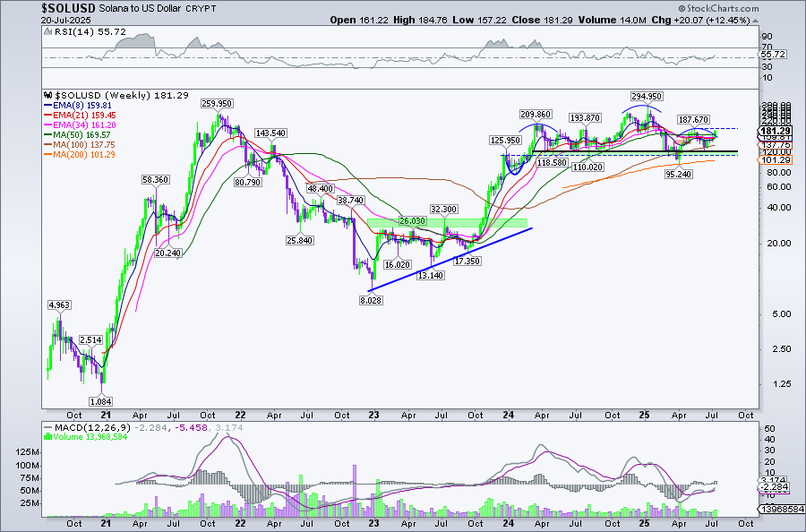Click the candlestick icon beside $SOLUSD (Weekly)
Screen dimensions: 806x532
click(48, 95)
